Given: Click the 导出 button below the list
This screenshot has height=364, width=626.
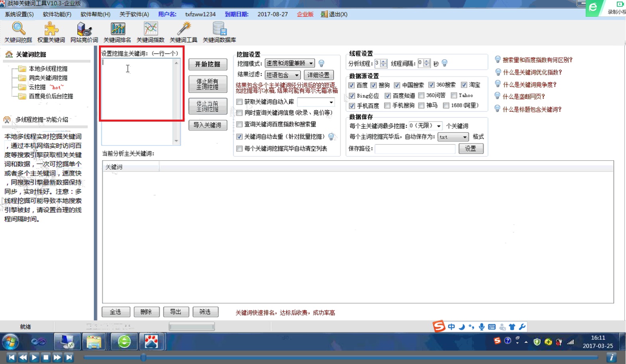Looking at the screenshot, I should [176, 312].
